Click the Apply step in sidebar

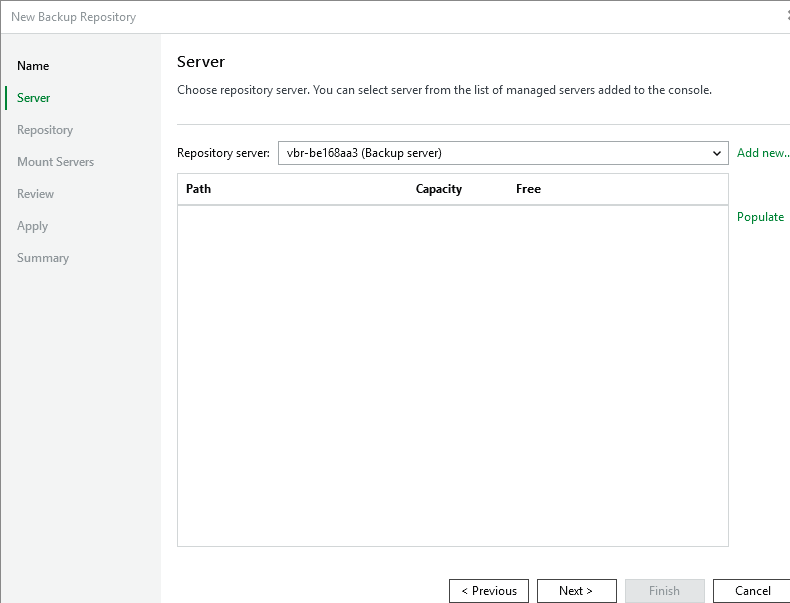pyautogui.click(x=33, y=226)
